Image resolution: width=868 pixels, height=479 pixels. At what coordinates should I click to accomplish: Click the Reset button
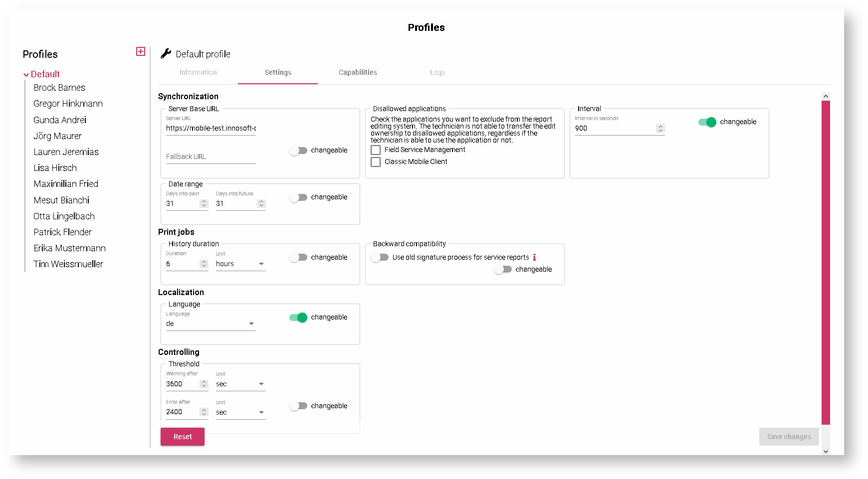[183, 437]
